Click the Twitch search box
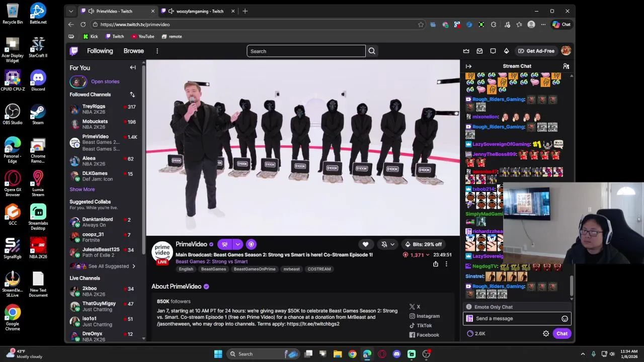 click(x=306, y=51)
